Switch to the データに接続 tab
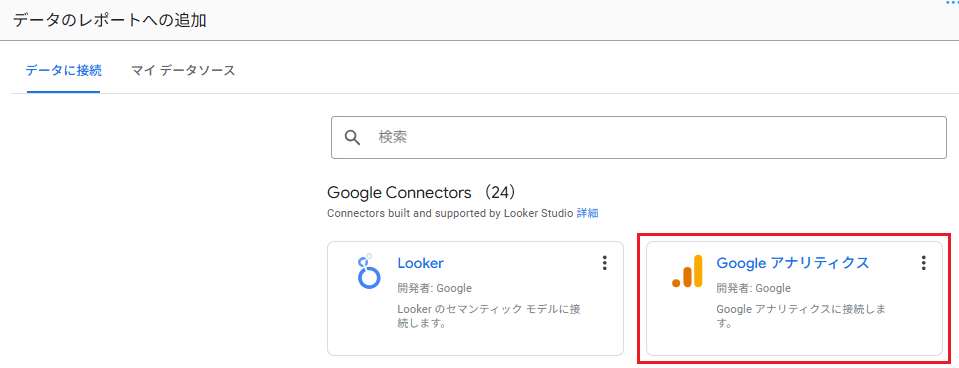The image size is (959, 368). tap(64, 70)
